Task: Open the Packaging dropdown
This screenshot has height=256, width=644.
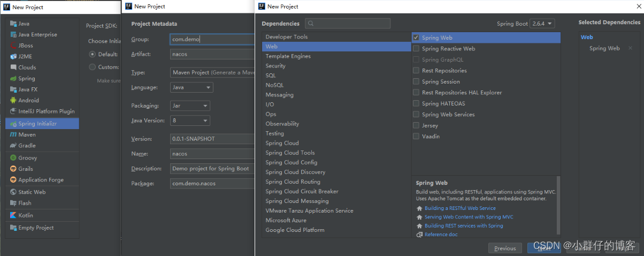Action: 190,106
